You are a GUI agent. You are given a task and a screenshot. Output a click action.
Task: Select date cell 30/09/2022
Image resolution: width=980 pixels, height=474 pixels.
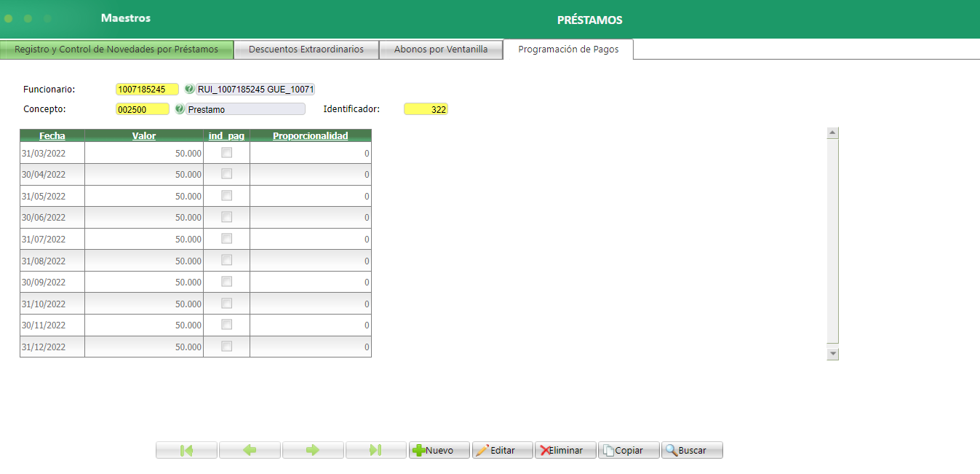[52, 282]
